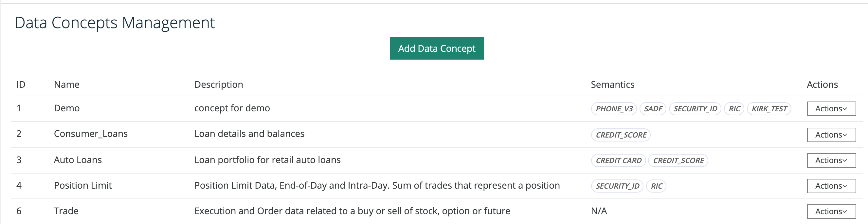Screen dimensions: 868x224
Task: Select the Position Limit concept name
Action: coord(83,186)
